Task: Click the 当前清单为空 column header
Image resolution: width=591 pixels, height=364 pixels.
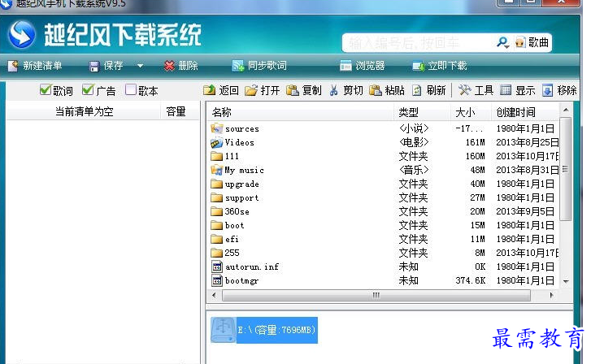Action: click(x=84, y=111)
